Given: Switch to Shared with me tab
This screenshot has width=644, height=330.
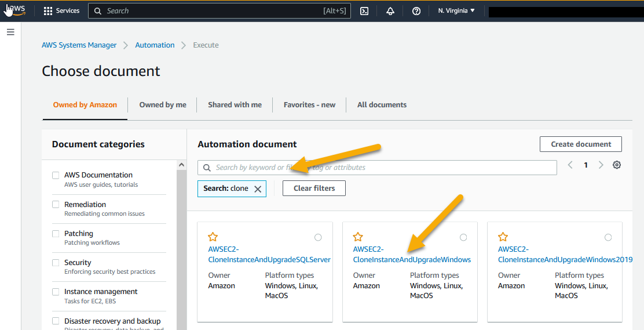Looking at the screenshot, I should point(235,105).
